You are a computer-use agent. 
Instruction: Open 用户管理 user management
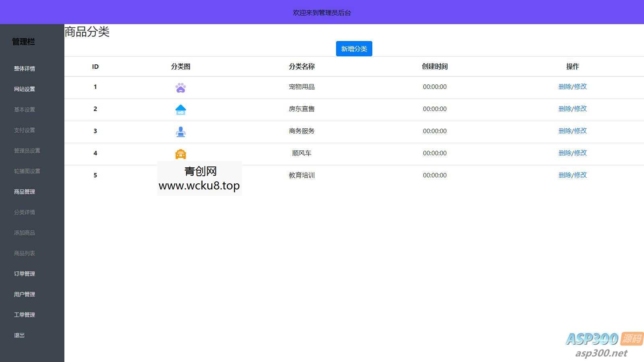pyautogui.click(x=24, y=294)
